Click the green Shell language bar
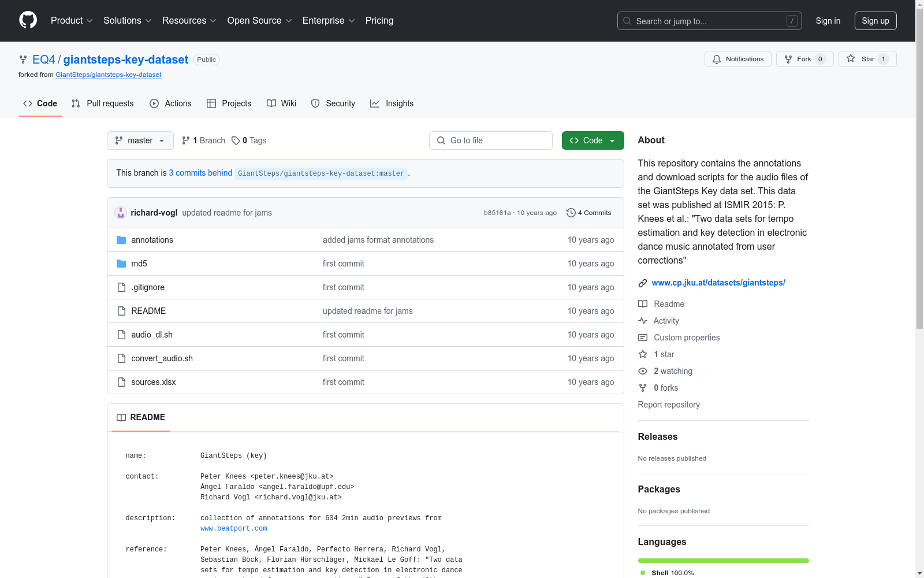Image resolution: width=924 pixels, height=578 pixels. tap(724, 561)
